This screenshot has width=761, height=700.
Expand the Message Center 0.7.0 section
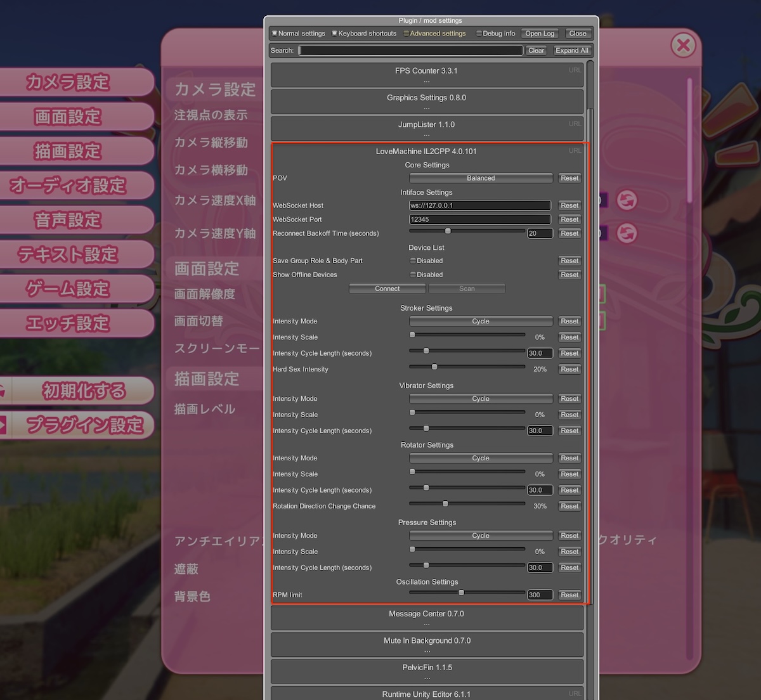(426, 618)
